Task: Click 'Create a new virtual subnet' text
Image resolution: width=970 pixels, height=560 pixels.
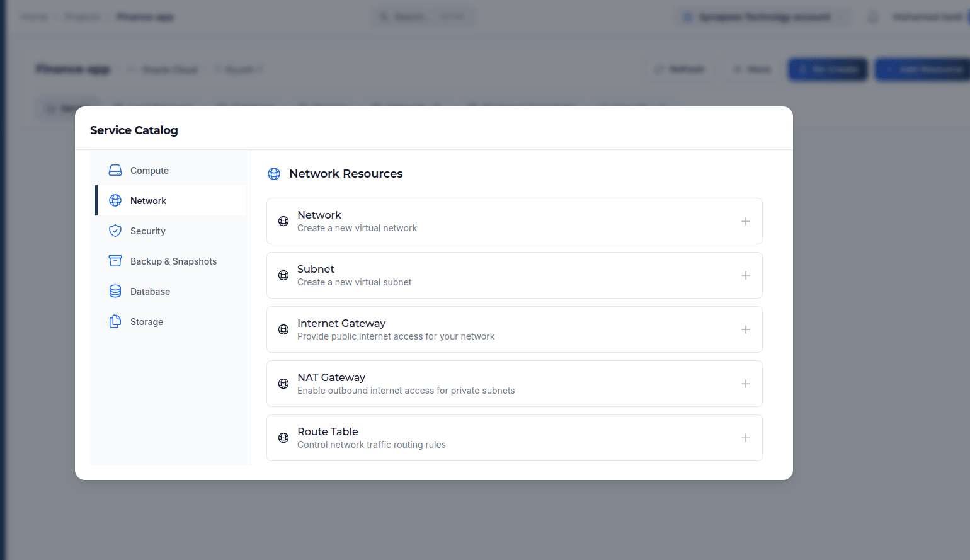Action: 355,282
